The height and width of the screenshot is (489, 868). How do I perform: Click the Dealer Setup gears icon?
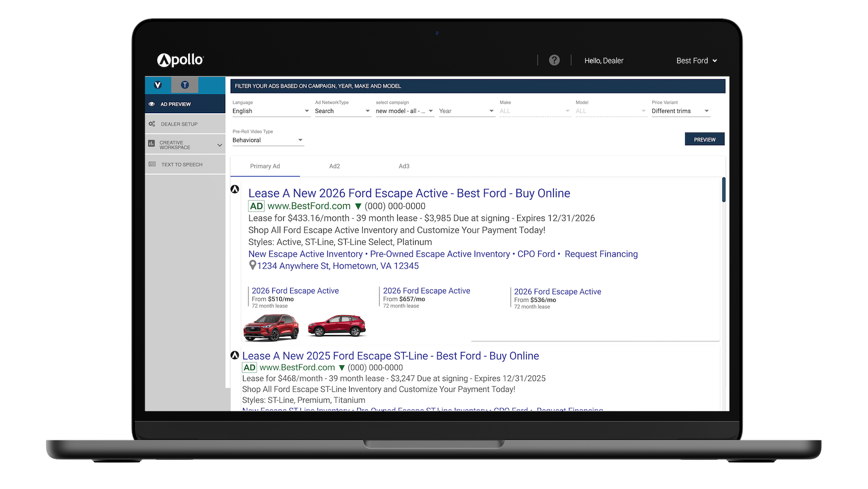click(152, 124)
